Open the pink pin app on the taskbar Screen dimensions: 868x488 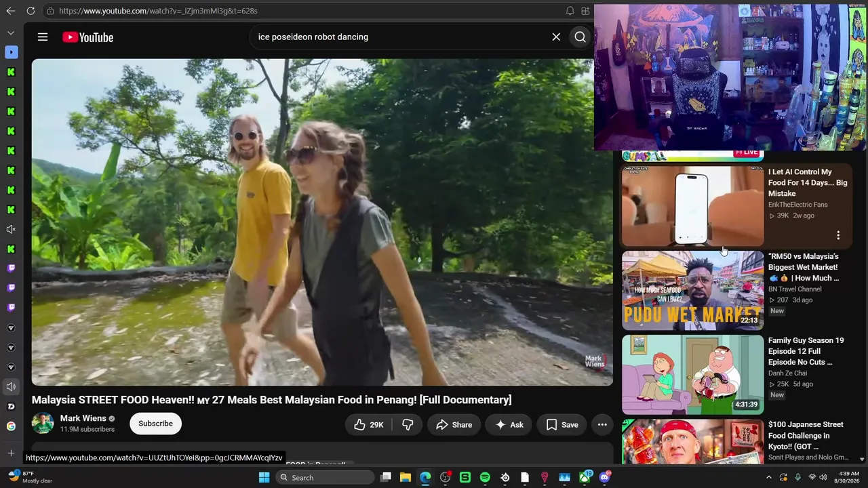point(545,477)
